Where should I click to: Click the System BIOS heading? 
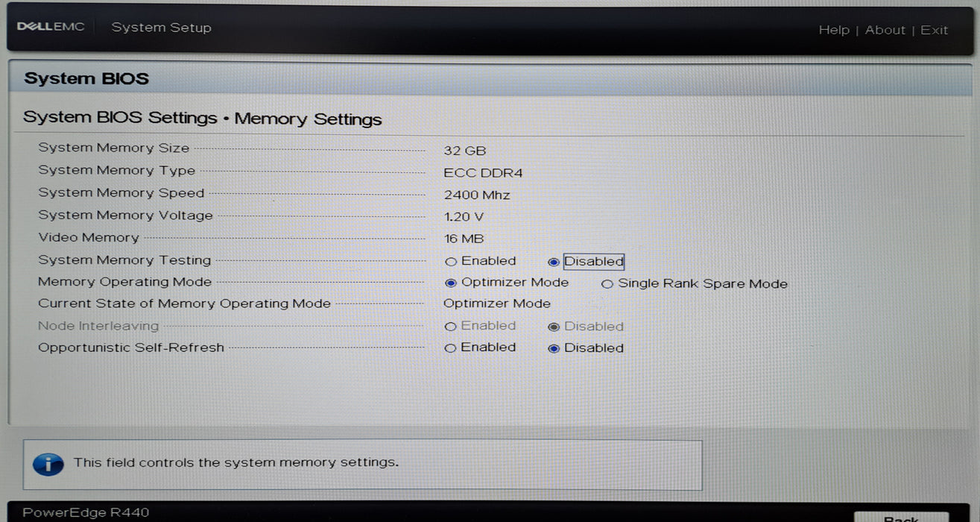coord(86,79)
